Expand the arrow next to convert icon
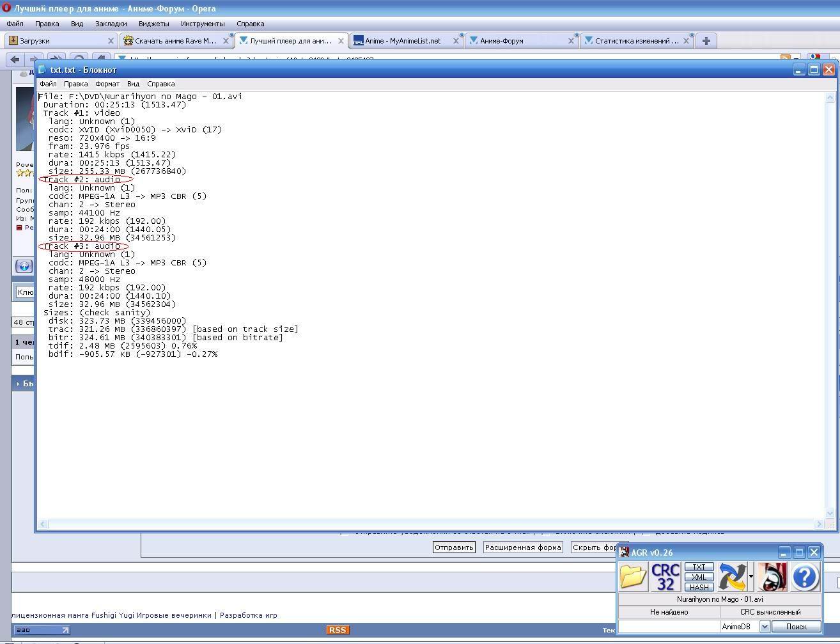Screen dimensions: 840x644 point(751,577)
